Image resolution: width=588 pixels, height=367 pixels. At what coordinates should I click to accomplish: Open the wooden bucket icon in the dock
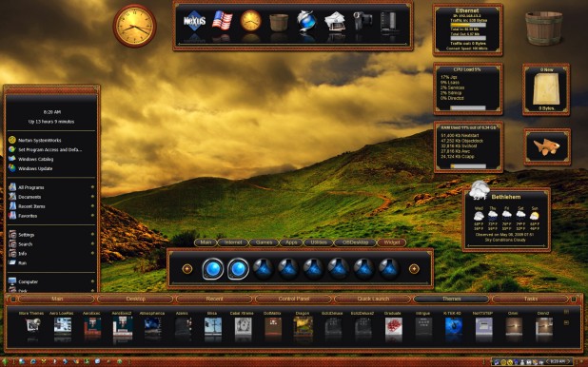(279, 23)
